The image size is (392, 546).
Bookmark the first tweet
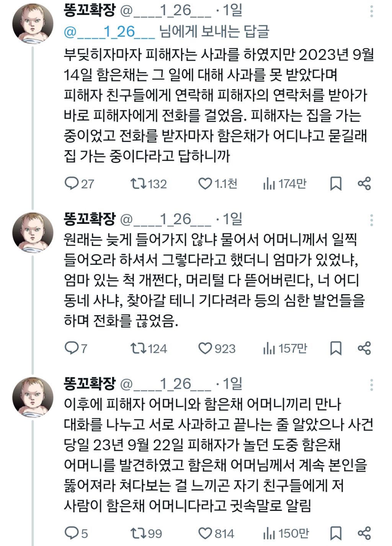[336, 184]
